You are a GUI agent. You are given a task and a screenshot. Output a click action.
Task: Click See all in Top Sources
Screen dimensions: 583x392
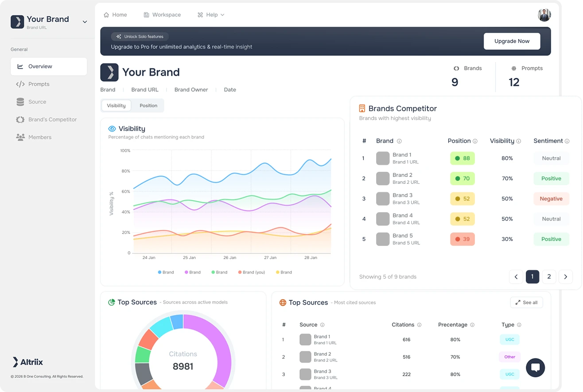(526, 303)
